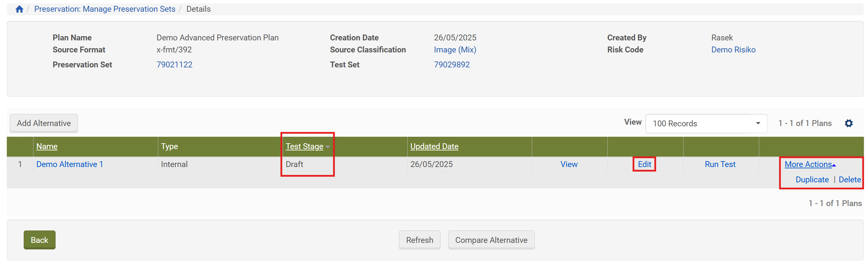Delete the Demo Alternative 1 entry
868x266 pixels.
849,180
